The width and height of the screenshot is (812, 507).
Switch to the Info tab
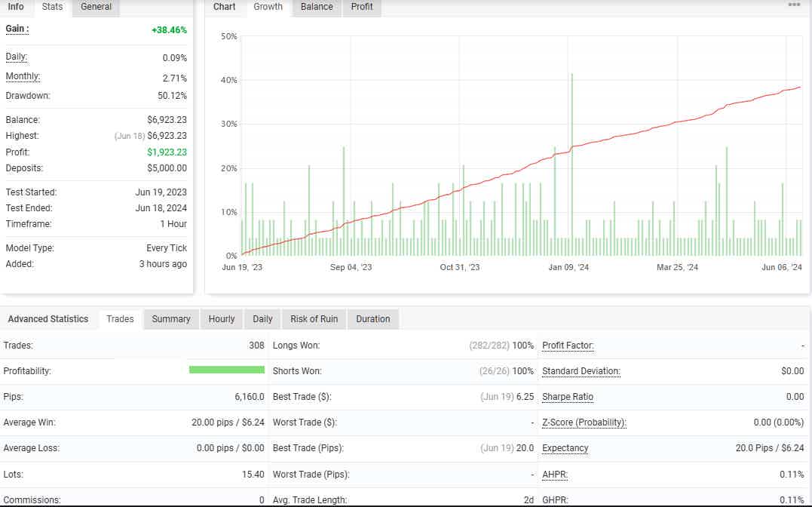(16, 7)
